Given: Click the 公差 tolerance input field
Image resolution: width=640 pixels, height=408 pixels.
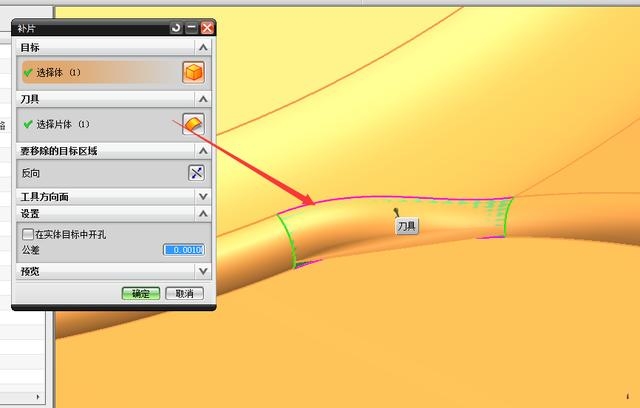Looking at the screenshot, I should coord(184,250).
